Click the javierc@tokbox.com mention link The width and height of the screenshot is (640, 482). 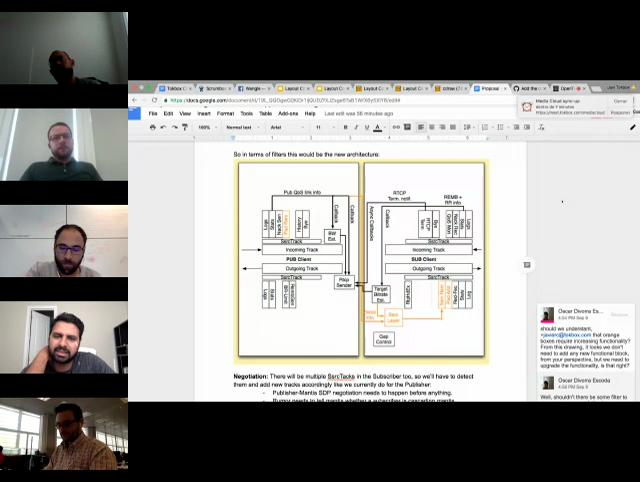tap(567, 335)
